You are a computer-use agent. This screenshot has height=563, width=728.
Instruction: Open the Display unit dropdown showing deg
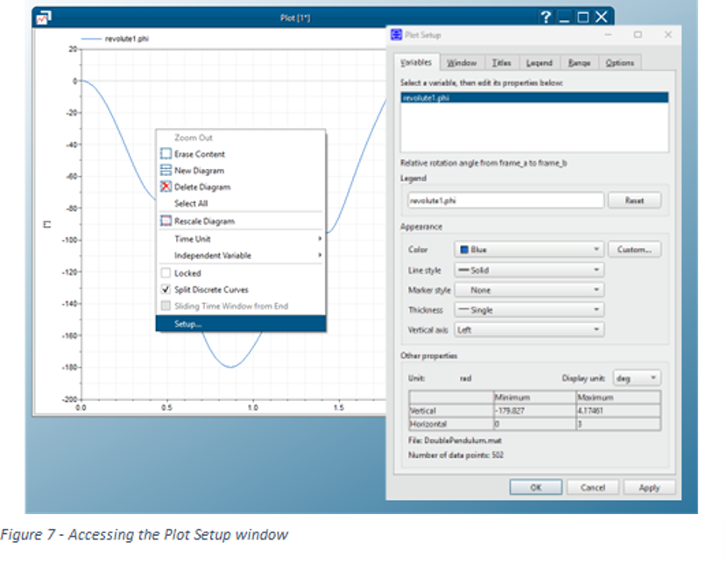coord(637,378)
